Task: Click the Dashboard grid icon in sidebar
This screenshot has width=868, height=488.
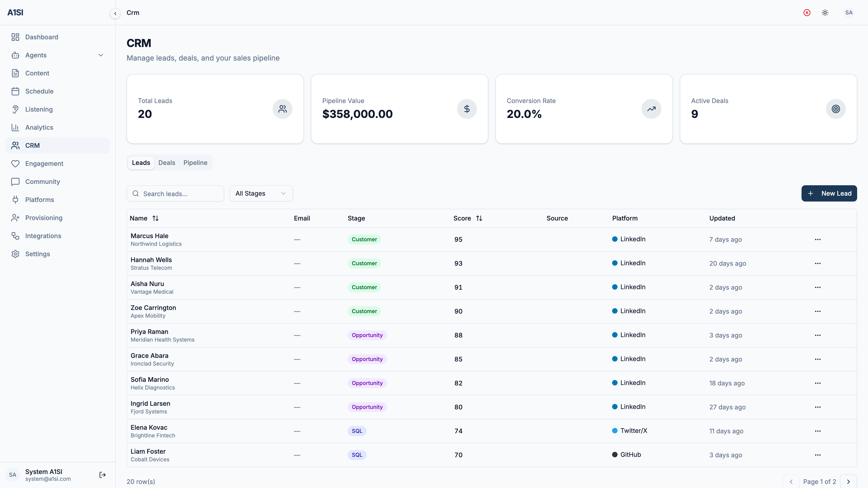Action: click(x=15, y=37)
